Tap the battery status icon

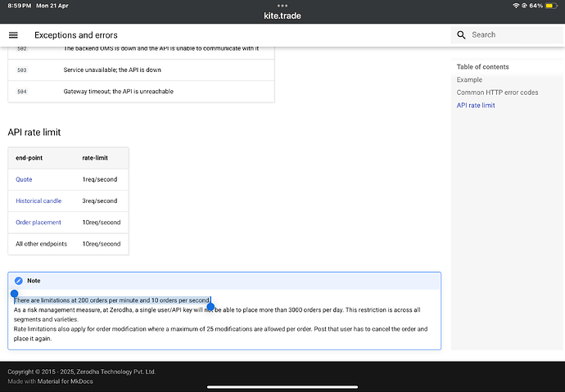pos(551,6)
